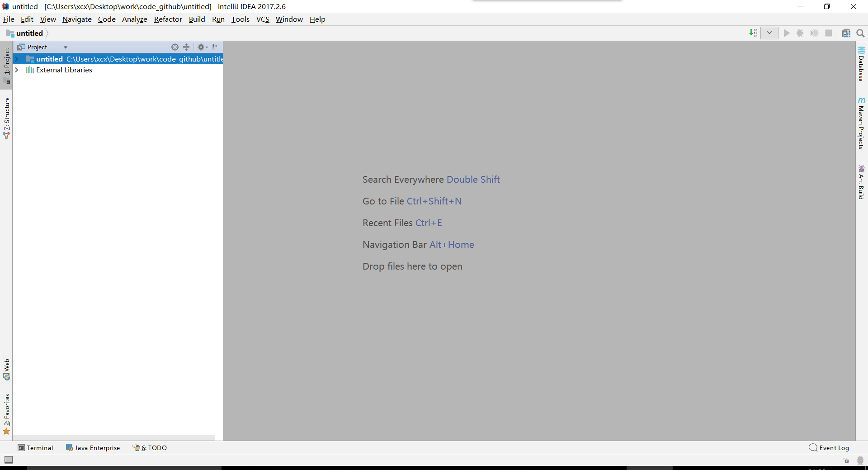Viewport: 868px width, 470px height.
Task: Click the Stop square icon
Action: pos(829,33)
